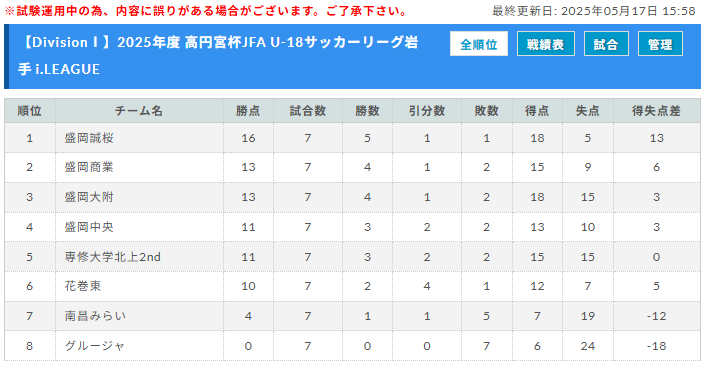Click the 勝点 column header
This screenshot has height=366, width=707.
click(248, 111)
